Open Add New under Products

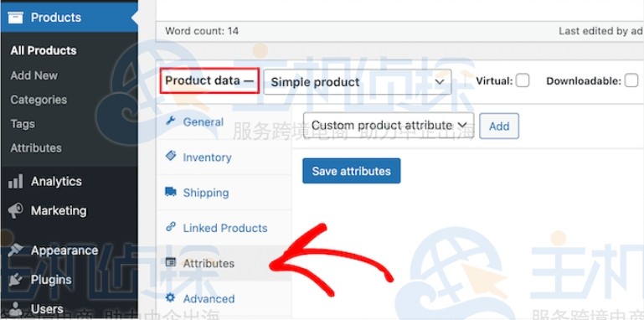click(34, 75)
